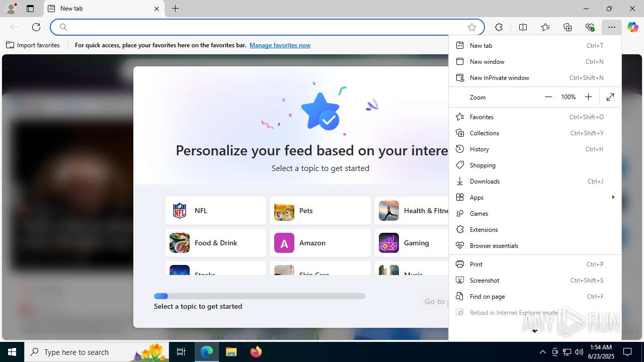This screenshot has height=362, width=644.
Task: Open Browser essentials heart toolbar icon
Action: pos(590,27)
